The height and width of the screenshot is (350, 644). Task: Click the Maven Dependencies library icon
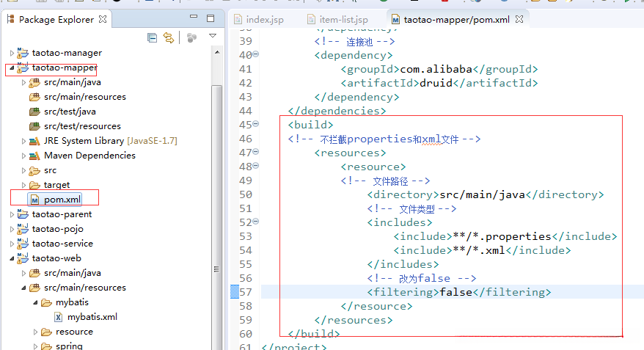tap(34, 156)
